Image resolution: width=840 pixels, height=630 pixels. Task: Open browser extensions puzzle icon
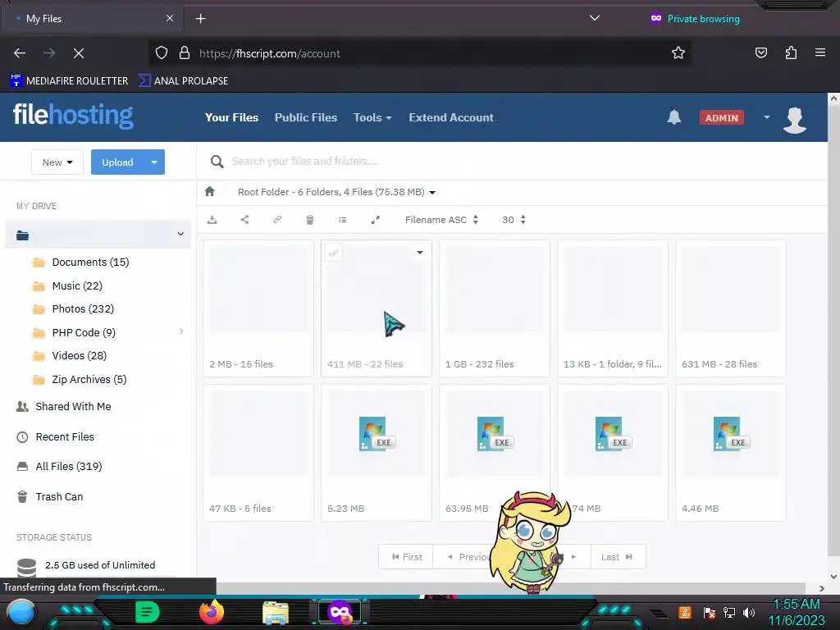click(791, 52)
